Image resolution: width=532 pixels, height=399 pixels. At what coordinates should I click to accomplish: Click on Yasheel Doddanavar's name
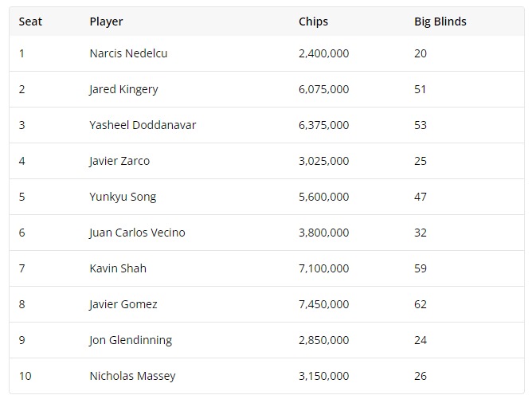coord(143,125)
